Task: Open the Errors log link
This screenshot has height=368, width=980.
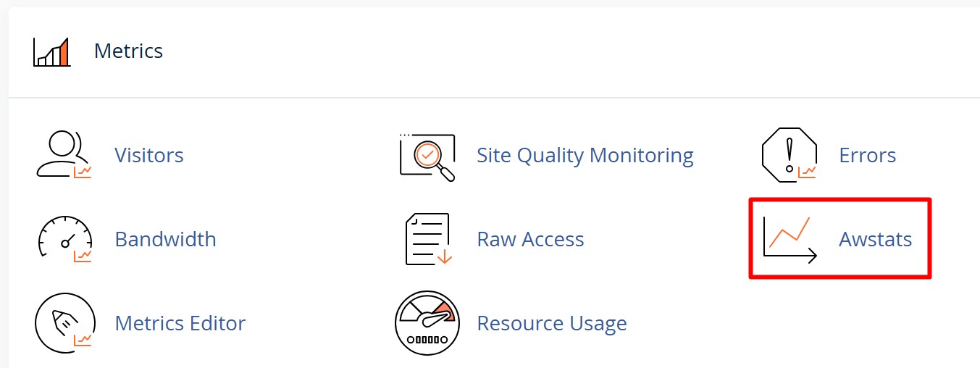Action: (x=867, y=155)
